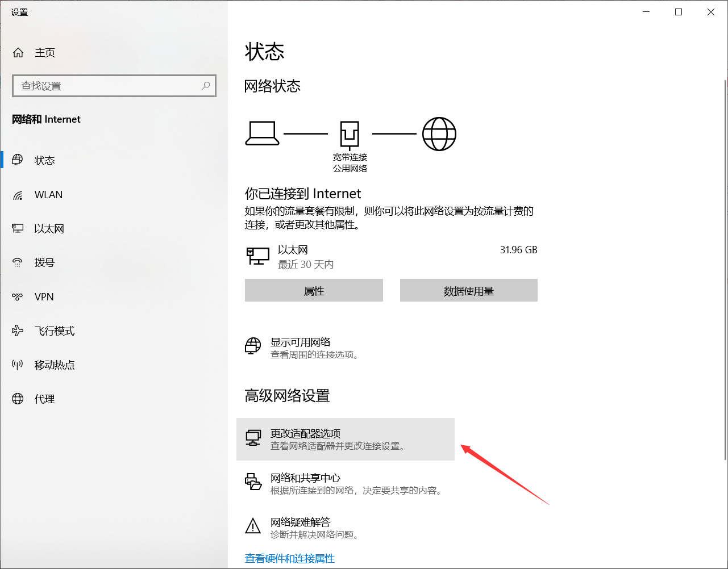The image size is (728, 569).
Task: Click the 代理 globe icon in sidebar
Action: [x=18, y=399]
